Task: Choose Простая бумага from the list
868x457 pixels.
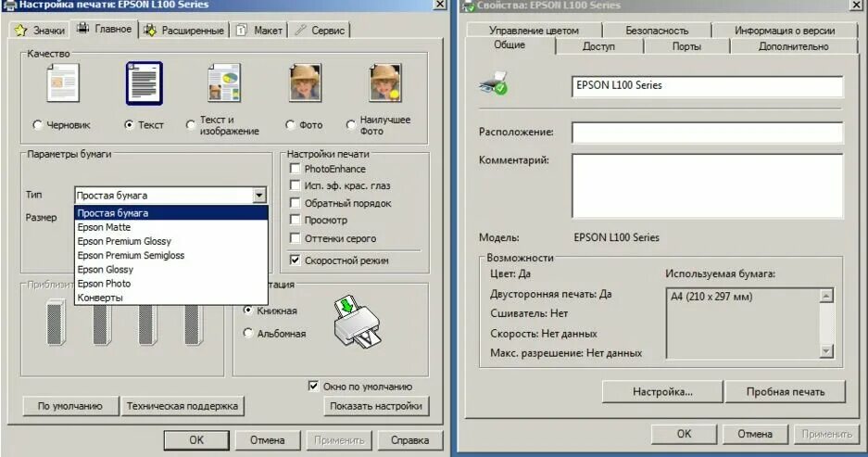Action: (x=171, y=212)
